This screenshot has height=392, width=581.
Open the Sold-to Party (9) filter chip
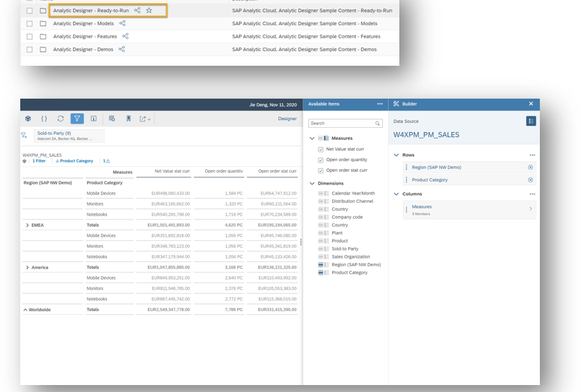(69, 136)
